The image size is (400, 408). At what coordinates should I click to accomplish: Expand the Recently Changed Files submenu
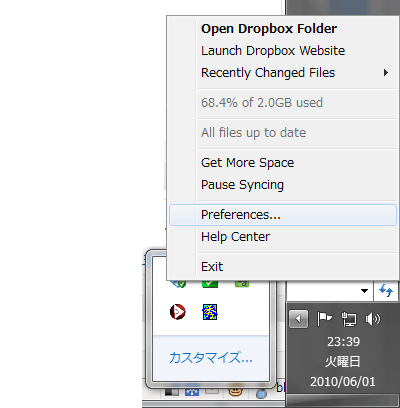tap(283, 73)
